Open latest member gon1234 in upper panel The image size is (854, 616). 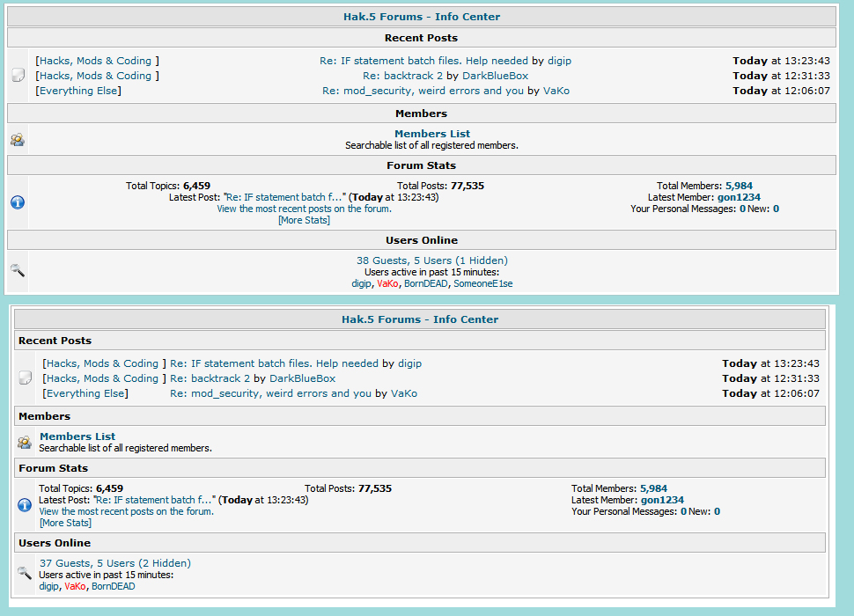tap(739, 197)
